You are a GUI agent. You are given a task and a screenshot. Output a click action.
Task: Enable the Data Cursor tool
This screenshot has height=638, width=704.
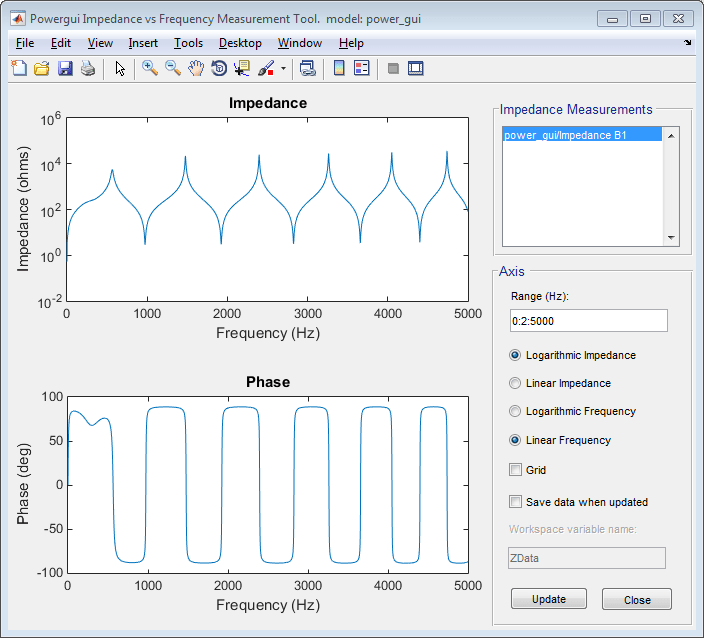(242, 68)
